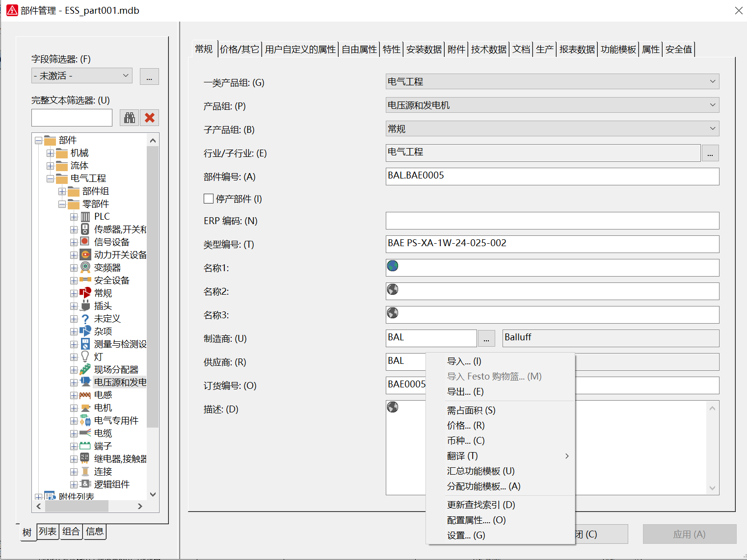The image size is (747, 560).
Task: Click the tree horizontal scrollbar right arrow
Action: [140, 506]
